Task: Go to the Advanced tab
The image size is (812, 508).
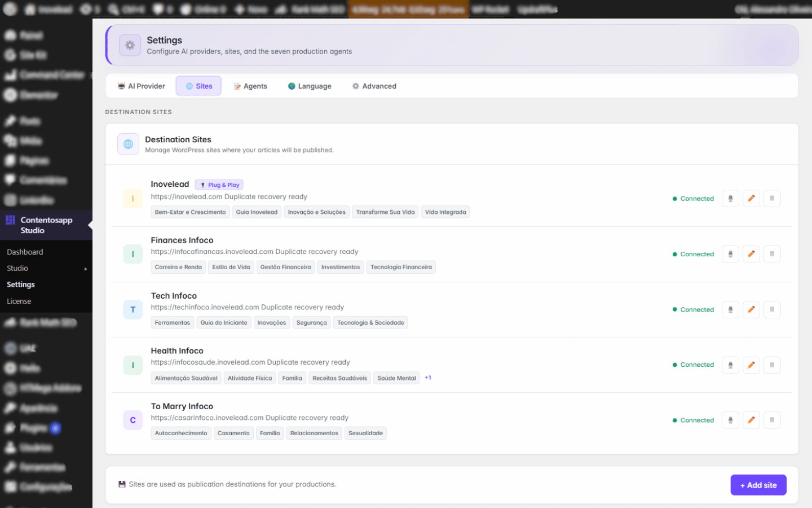Action: 374,86
